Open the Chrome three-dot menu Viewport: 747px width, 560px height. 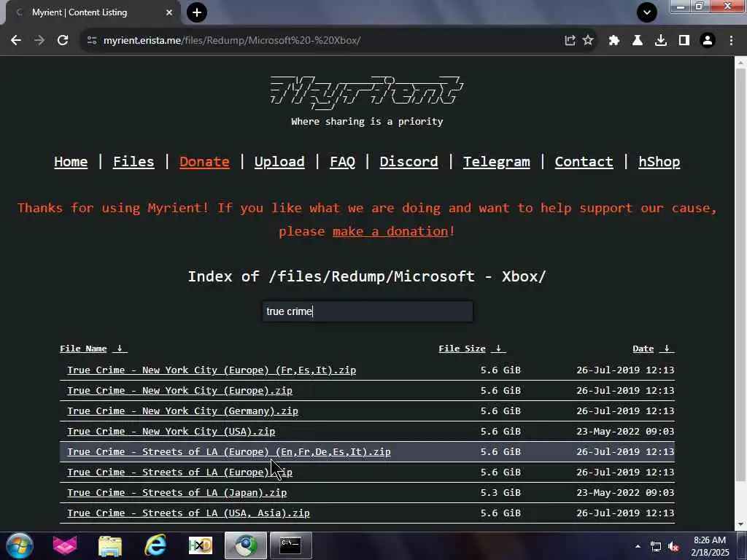pos(731,41)
